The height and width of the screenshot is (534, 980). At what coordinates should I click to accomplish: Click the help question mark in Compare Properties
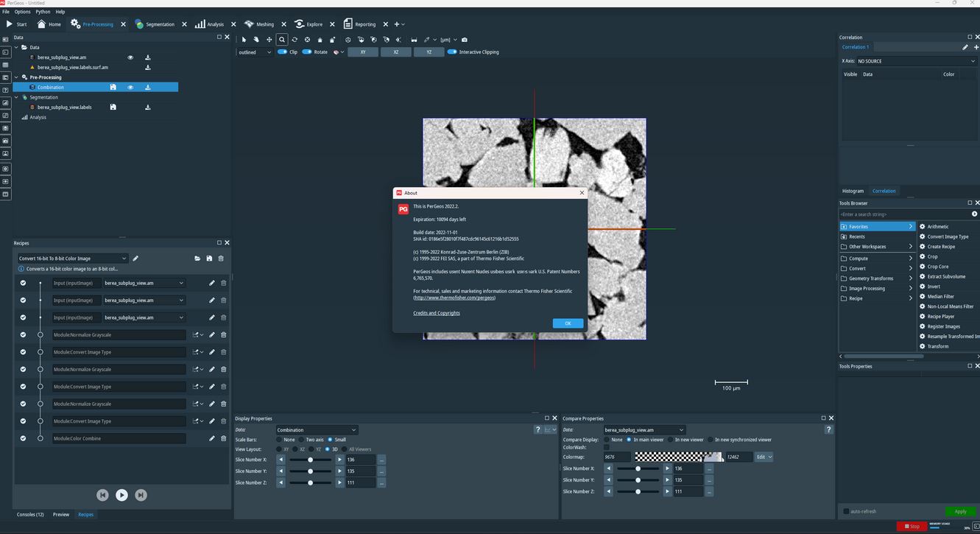tap(829, 429)
